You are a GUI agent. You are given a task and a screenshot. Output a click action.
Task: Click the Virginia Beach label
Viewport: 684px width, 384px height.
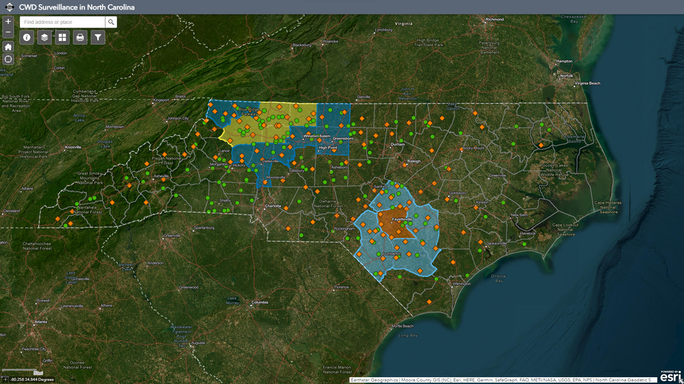coord(588,83)
